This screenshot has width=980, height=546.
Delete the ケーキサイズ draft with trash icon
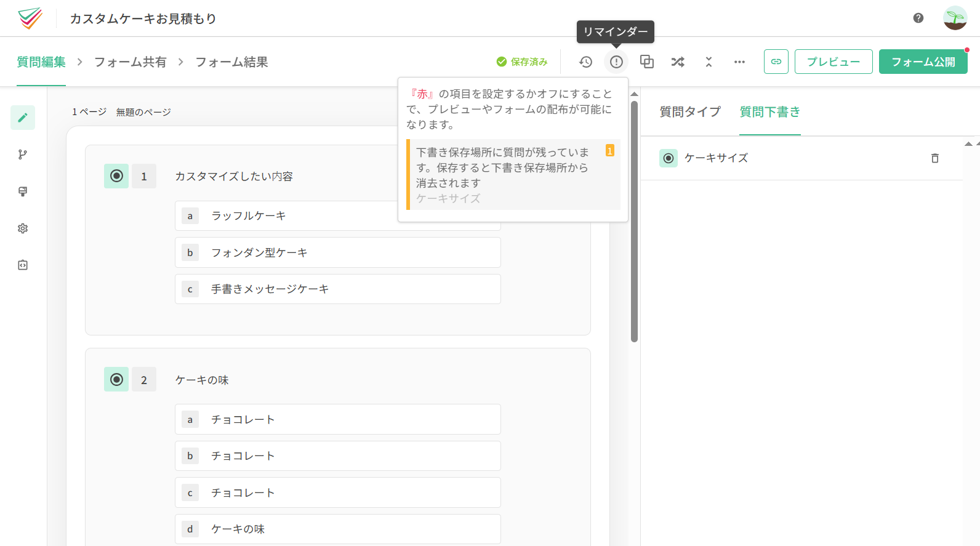pos(935,158)
